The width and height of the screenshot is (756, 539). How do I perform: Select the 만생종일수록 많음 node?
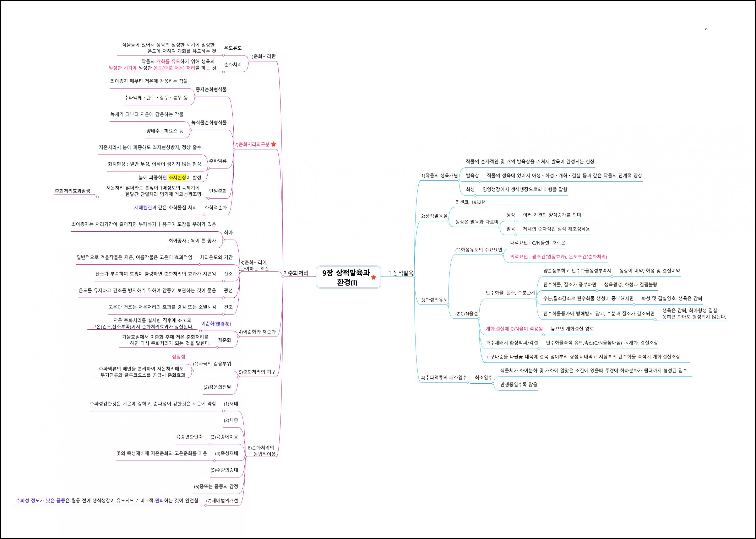coord(519,384)
